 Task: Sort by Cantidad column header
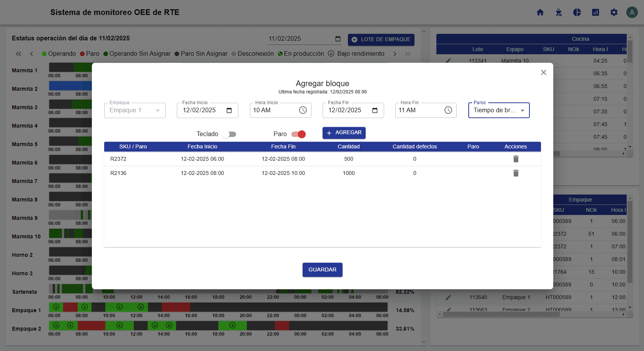(x=348, y=146)
